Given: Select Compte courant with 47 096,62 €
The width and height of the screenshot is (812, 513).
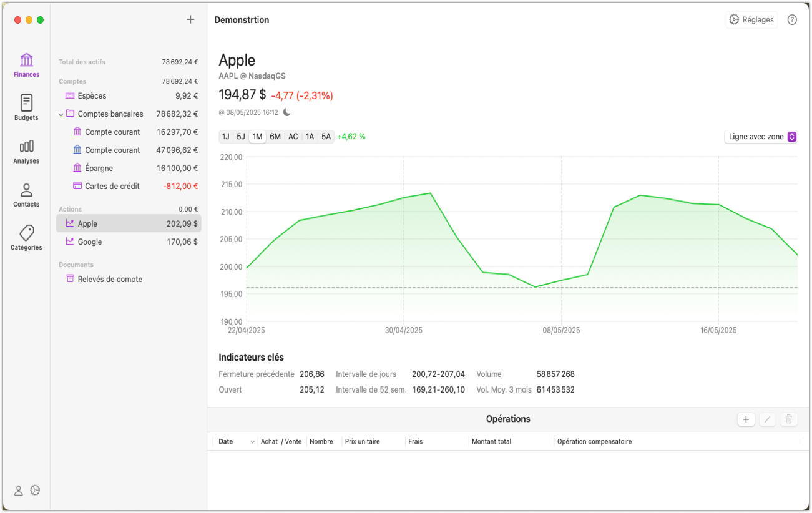Looking at the screenshot, I should point(129,150).
